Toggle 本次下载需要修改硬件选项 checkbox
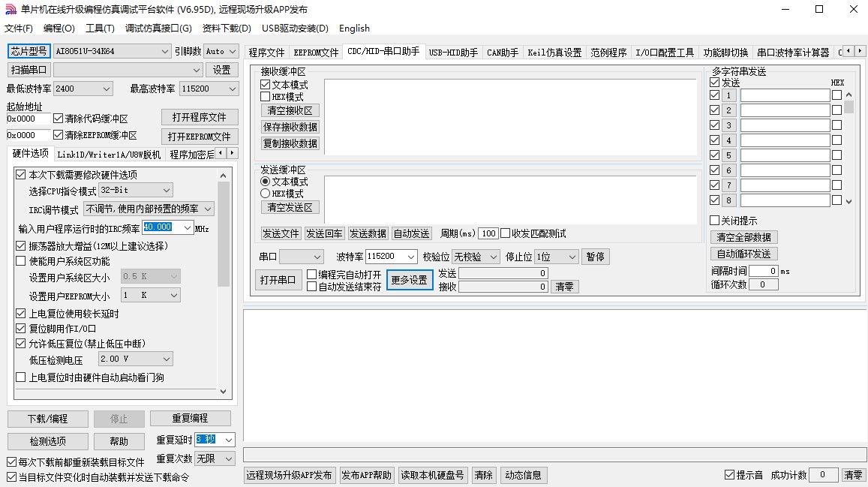The width and height of the screenshot is (868, 487). [x=21, y=175]
